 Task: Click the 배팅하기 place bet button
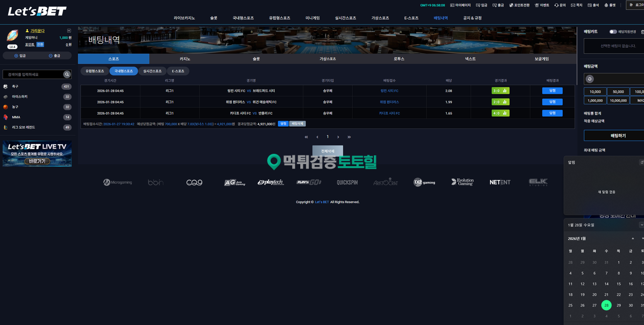pos(618,136)
